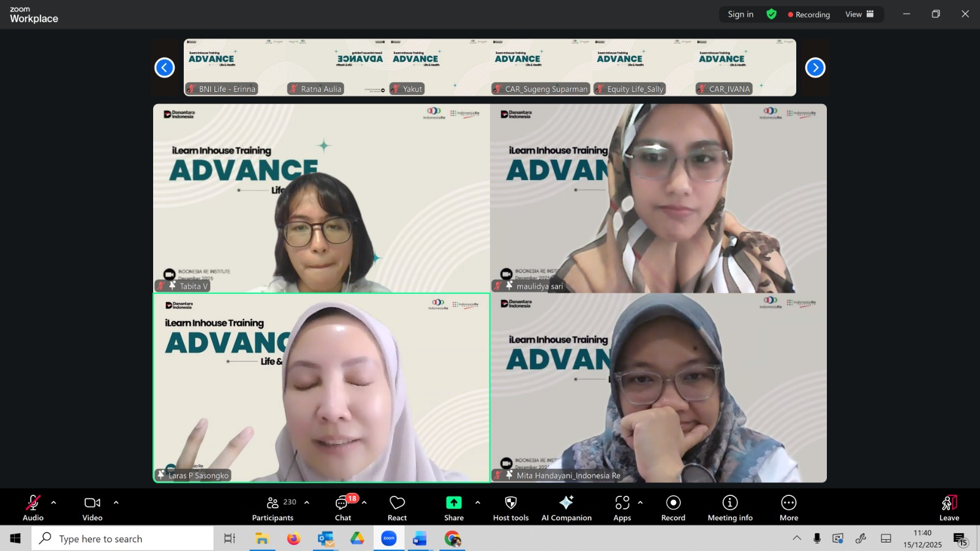Open the More options menu
The height and width of the screenshot is (551, 980).
pyautogui.click(x=788, y=508)
